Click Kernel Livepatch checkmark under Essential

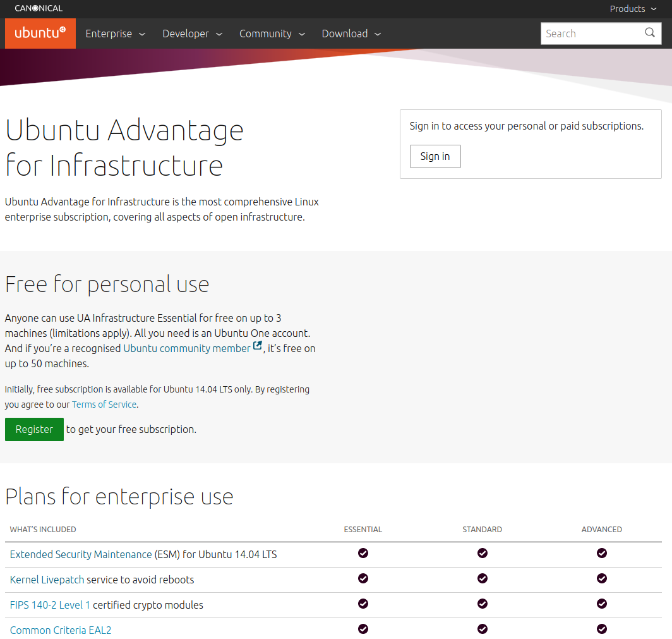tap(363, 578)
